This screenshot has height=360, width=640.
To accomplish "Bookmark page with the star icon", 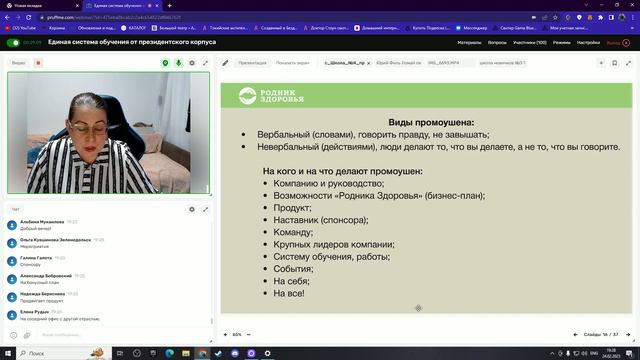I will click(555, 18).
